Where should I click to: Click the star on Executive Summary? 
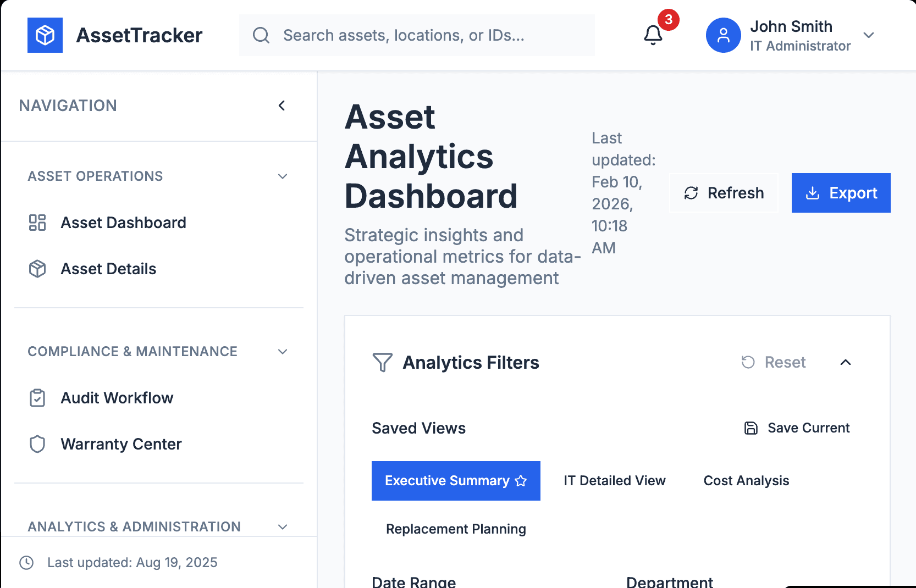521,481
